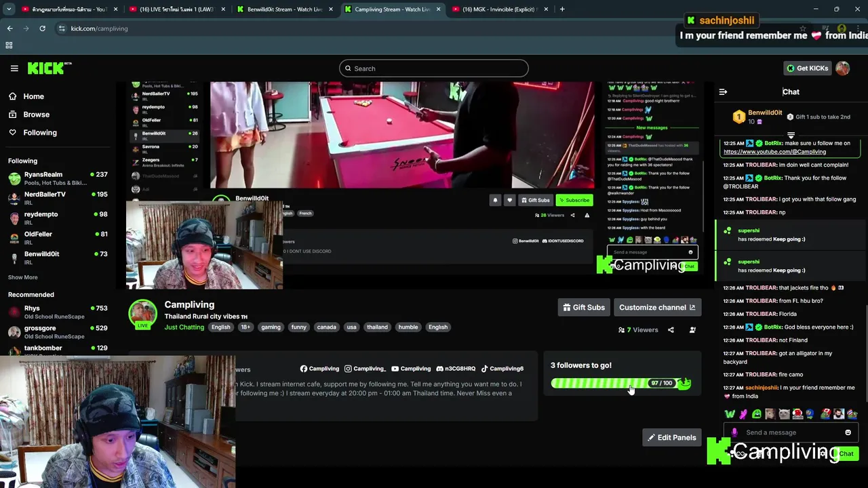Image resolution: width=868 pixels, height=488 pixels.
Task: Open a new browser tab
Action: click(x=562, y=9)
